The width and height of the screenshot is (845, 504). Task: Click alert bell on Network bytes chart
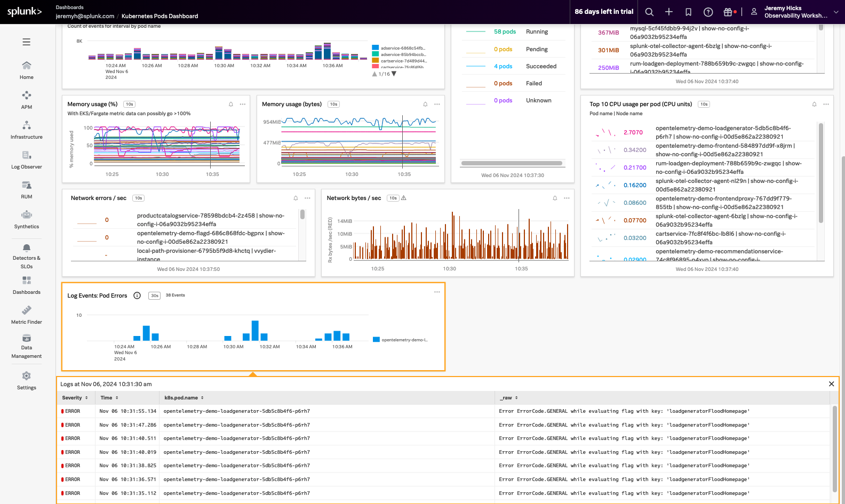pos(555,198)
